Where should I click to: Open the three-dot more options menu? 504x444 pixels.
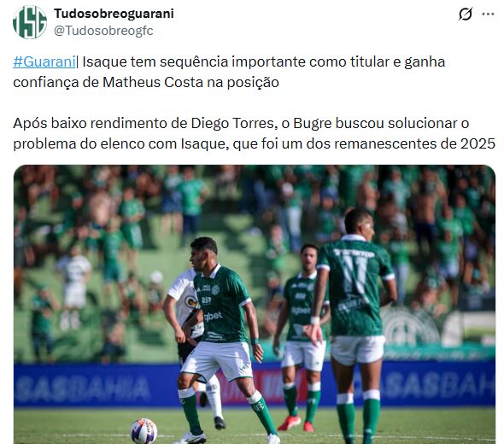(x=489, y=15)
